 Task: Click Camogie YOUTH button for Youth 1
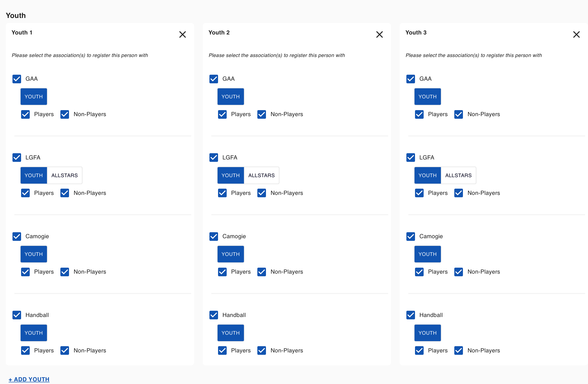point(34,254)
